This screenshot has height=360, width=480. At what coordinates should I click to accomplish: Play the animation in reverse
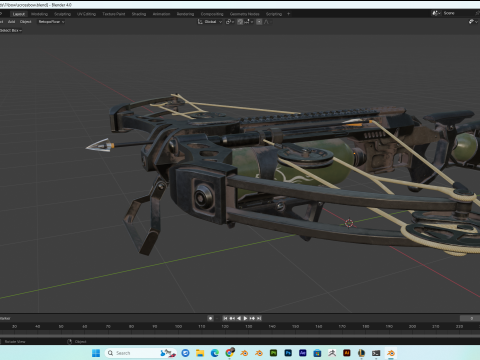coord(239,318)
